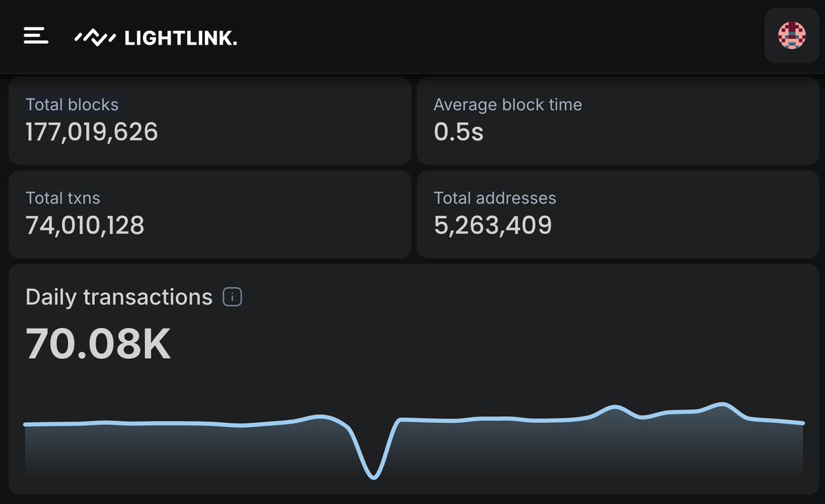Click the top-left menu lines icon

35,35
